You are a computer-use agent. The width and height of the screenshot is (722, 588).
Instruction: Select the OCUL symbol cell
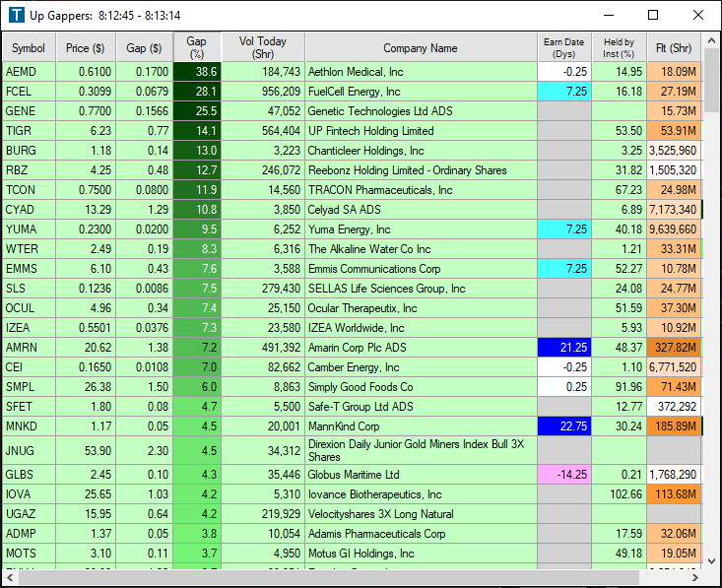click(29, 308)
